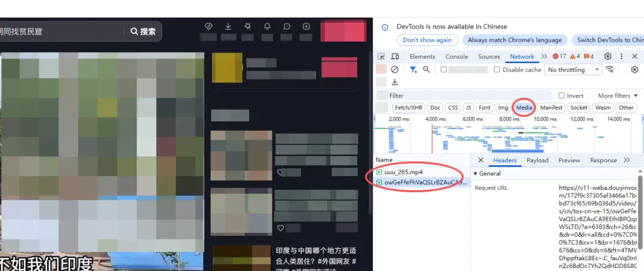Click the heart icon on second recommended video
Image resolution: width=644 pixels, height=271 pixels.
280,228
